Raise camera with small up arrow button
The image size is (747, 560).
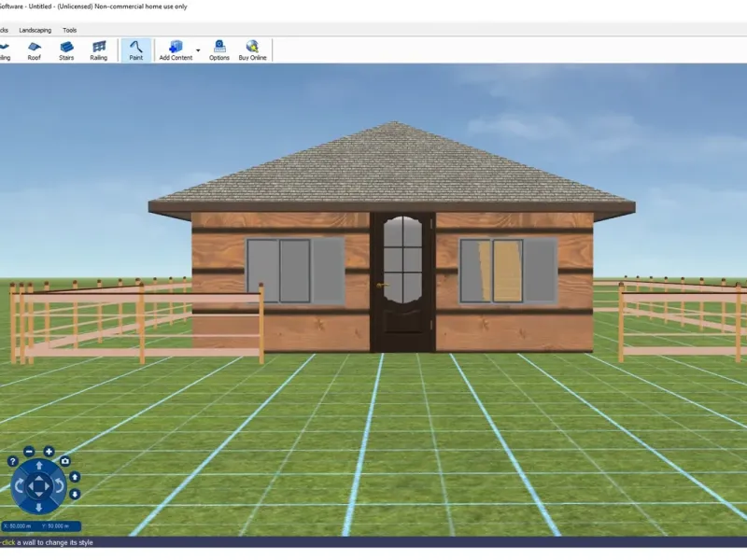click(x=75, y=477)
